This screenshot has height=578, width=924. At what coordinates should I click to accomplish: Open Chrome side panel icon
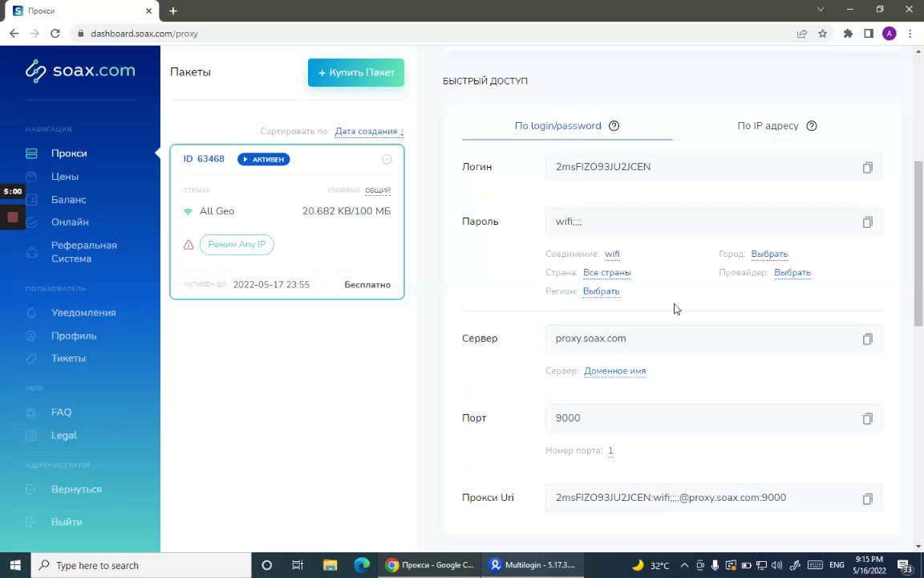(869, 34)
